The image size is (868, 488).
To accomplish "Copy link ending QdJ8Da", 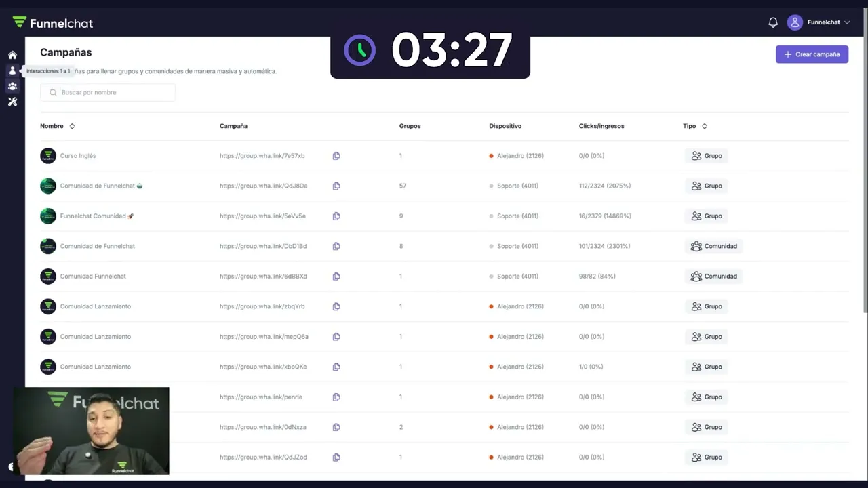I will pos(336,186).
